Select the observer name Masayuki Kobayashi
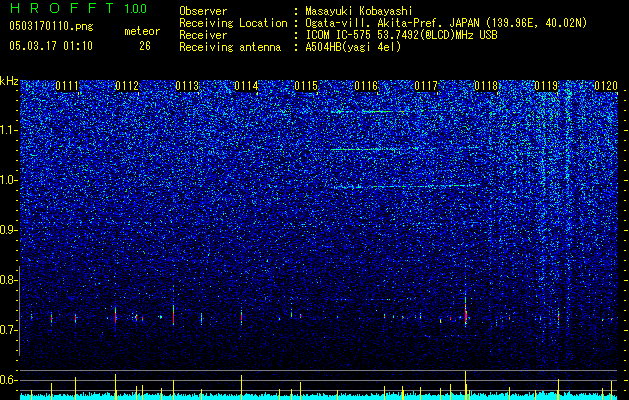629x400 pixels. pyautogui.click(x=359, y=11)
